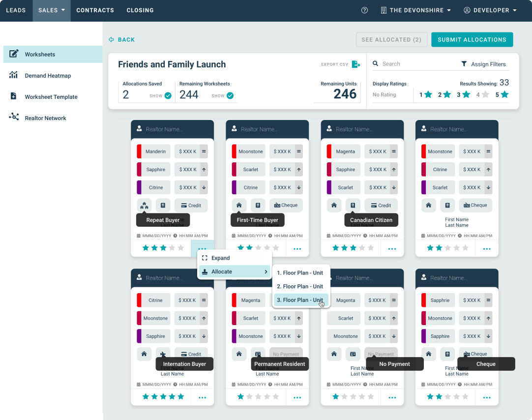Open the Sales dropdown in top navigation
The height and width of the screenshot is (420, 532).
coord(52,10)
